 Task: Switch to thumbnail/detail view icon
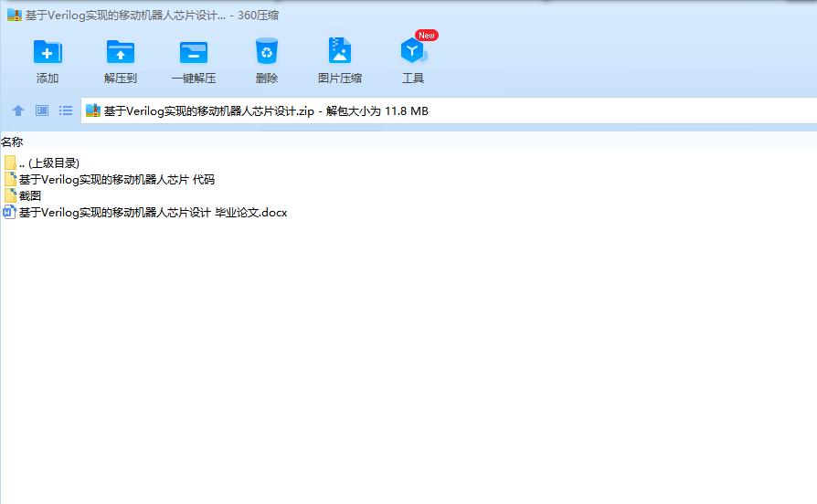pyautogui.click(x=42, y=110)
